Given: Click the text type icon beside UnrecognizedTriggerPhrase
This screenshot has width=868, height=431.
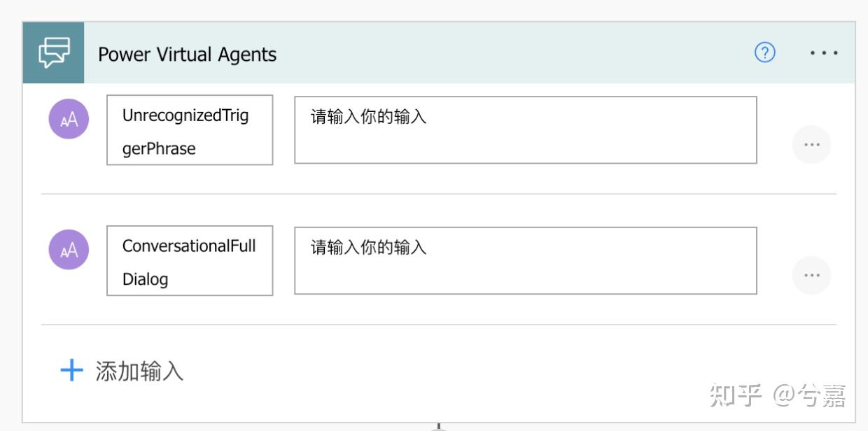Looking at the screenshot, I should click(x=69, y=119).
